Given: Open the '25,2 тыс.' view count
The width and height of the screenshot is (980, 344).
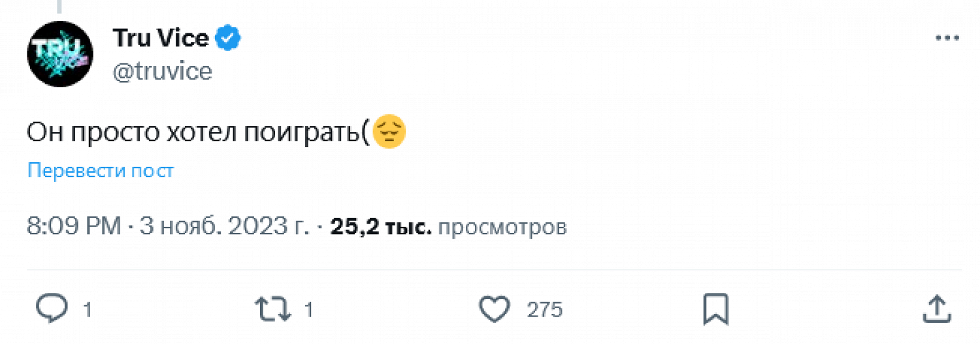Looking at the screenshot, I should pos(381,227).
